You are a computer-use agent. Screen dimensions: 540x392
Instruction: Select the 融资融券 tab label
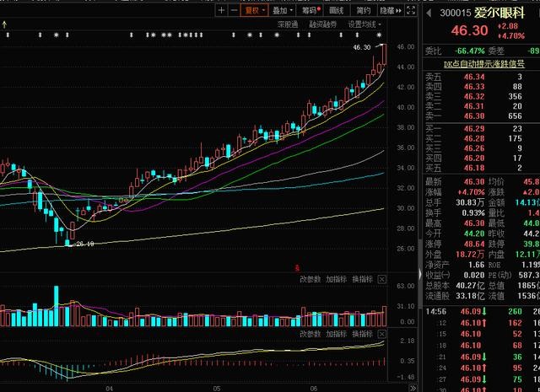323,24
